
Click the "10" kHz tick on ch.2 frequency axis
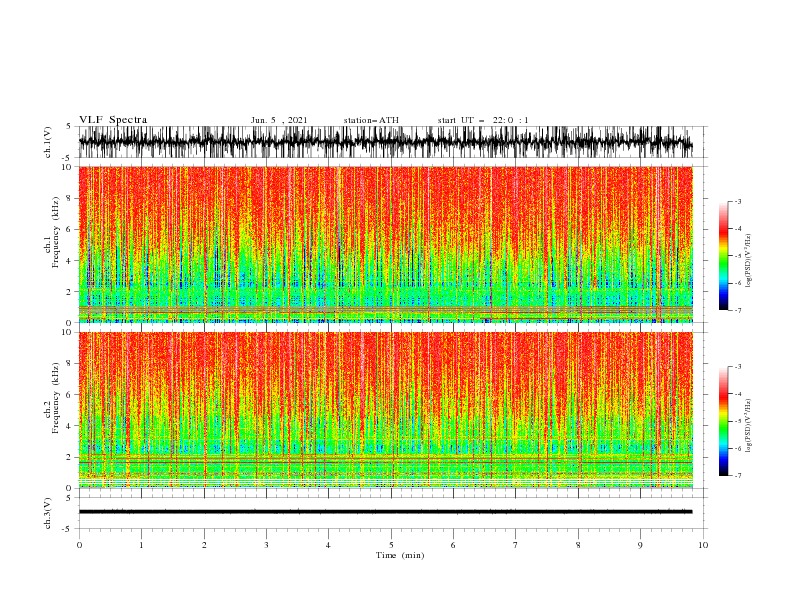click(69, 332)
